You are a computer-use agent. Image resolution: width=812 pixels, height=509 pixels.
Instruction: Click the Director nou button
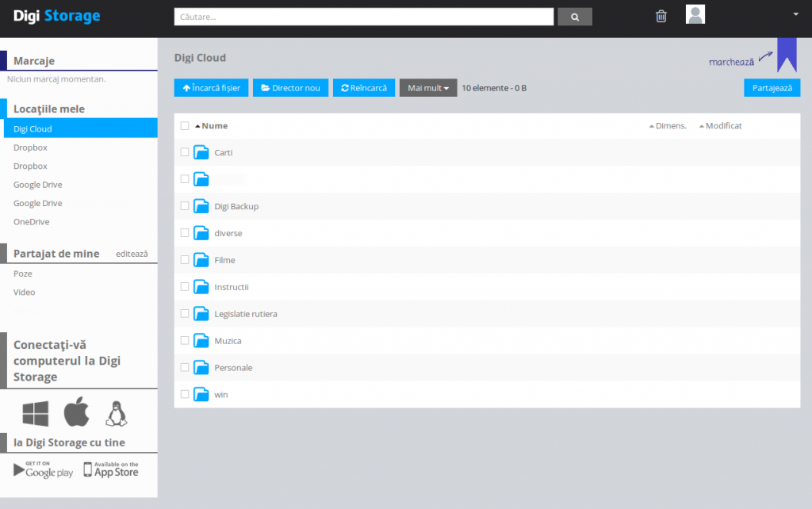(290, 88)
